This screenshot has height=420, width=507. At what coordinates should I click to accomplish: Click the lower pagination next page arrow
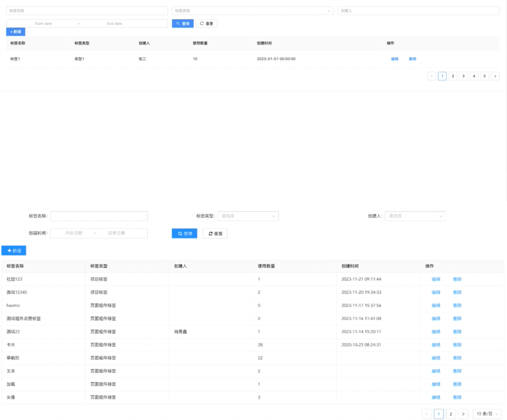tap(463, 414)
